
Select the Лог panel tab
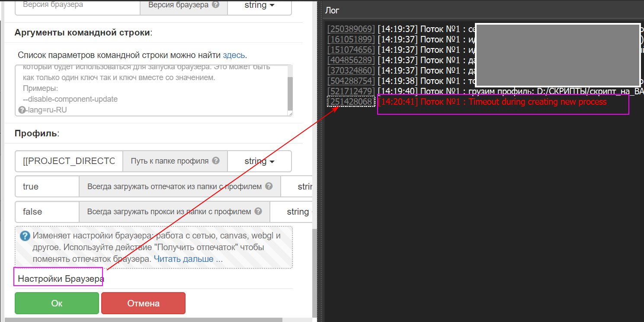[x=332, y=10]
